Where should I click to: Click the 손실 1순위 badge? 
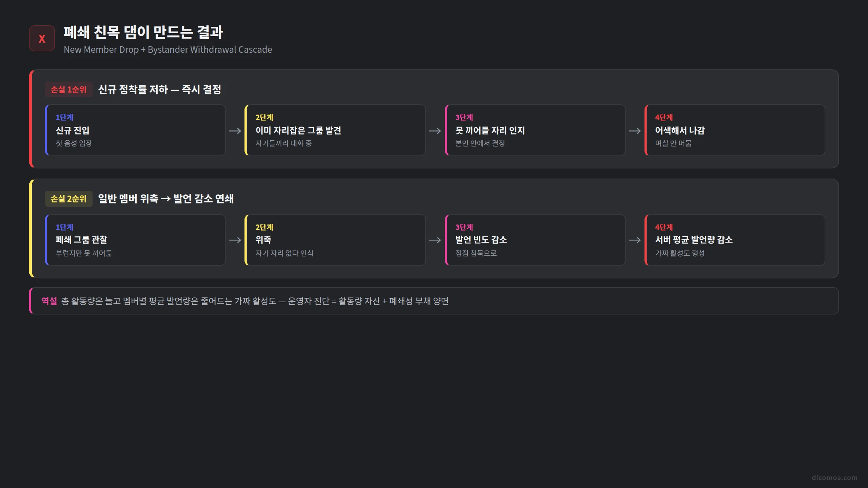[68, 89]
